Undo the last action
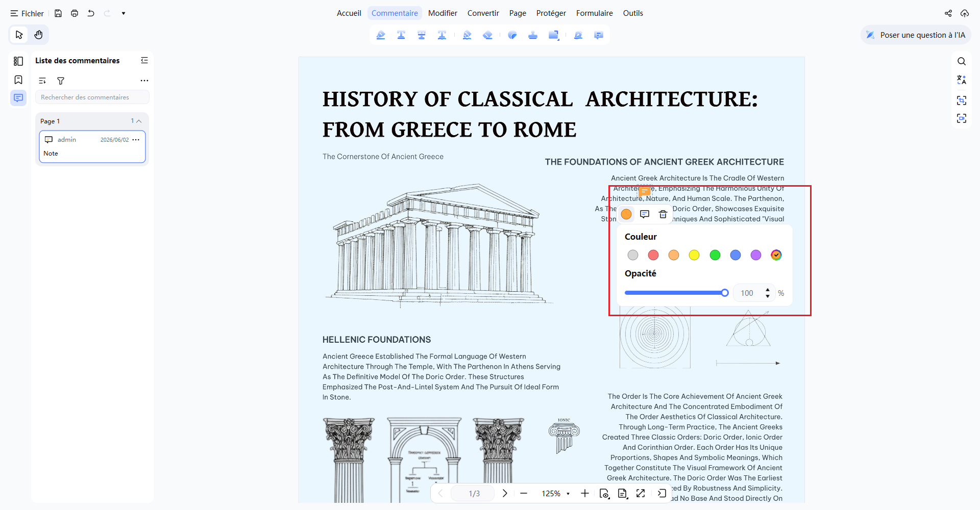Image resolution: width=980 pixels, height=510 pixels. 91,13
